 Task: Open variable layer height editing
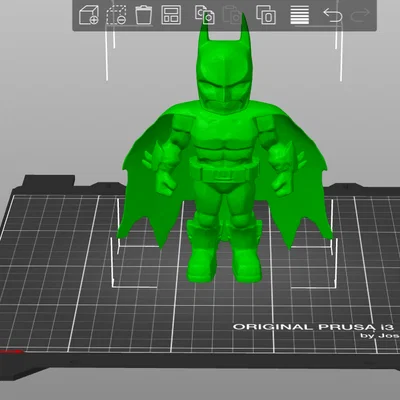point(300,15)
